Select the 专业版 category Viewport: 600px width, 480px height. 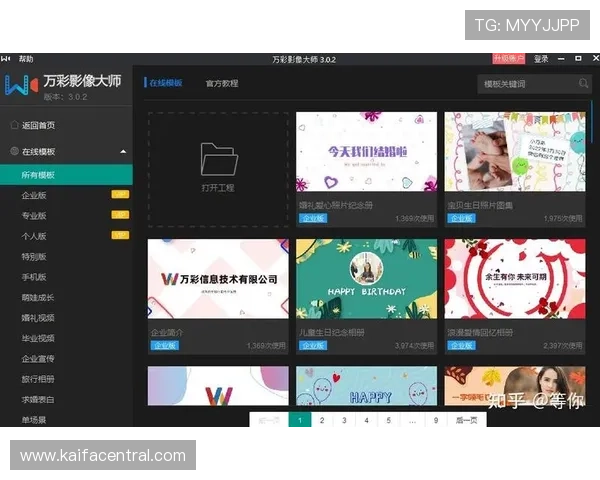point(34,216)
